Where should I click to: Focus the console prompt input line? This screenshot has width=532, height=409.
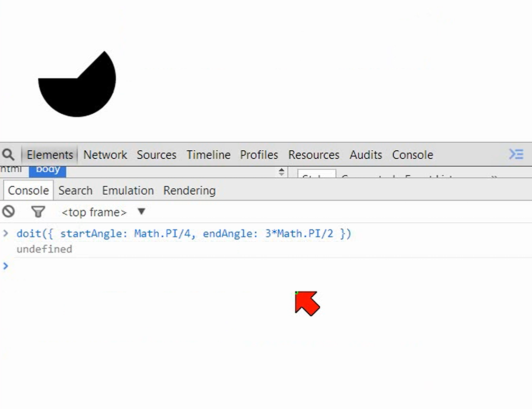pyautogui.click(x=266, y=266)
